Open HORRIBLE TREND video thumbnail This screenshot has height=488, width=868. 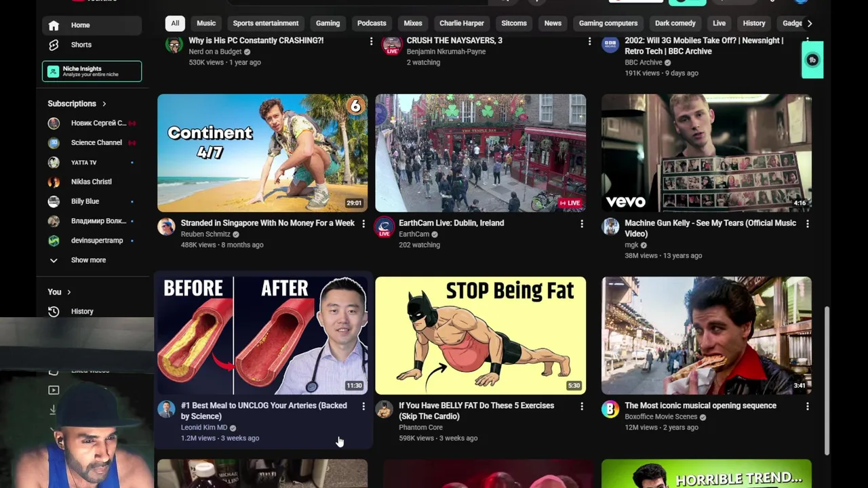706,474
